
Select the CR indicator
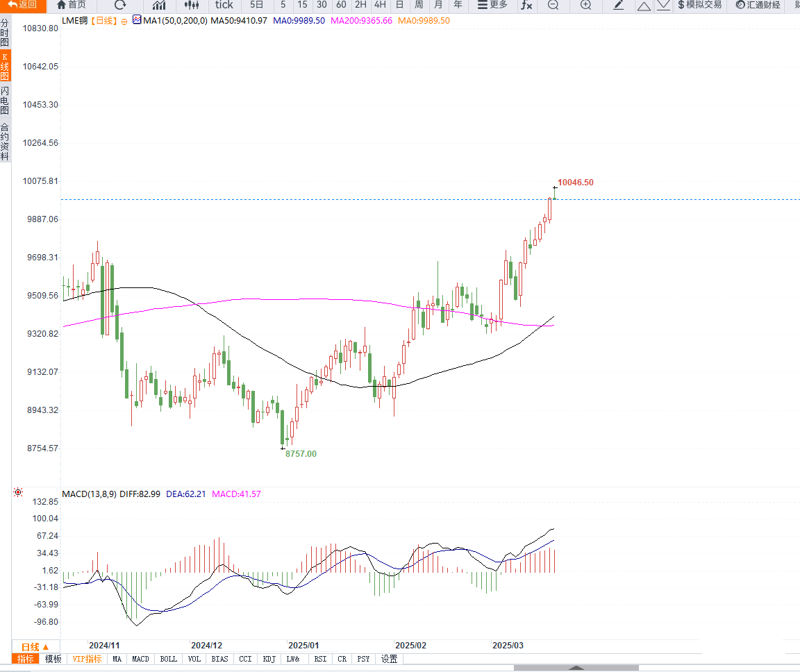342,660
